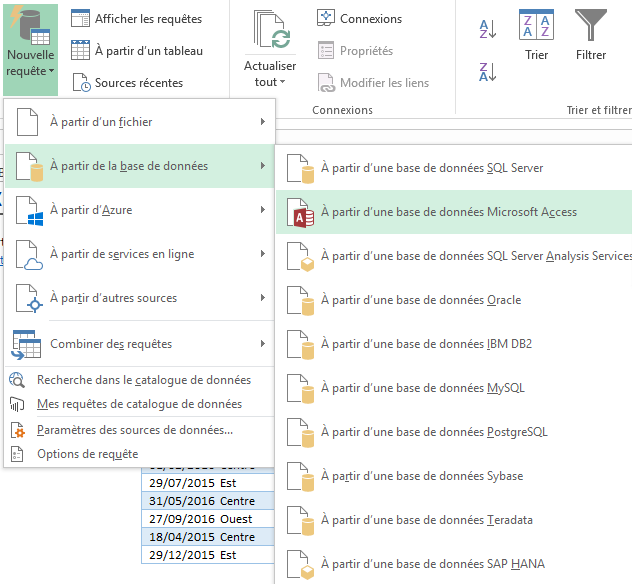Click the Modifier les liens label
Image resolution: width=632 pixels, height=584 pixels.
tap(385, 83)
